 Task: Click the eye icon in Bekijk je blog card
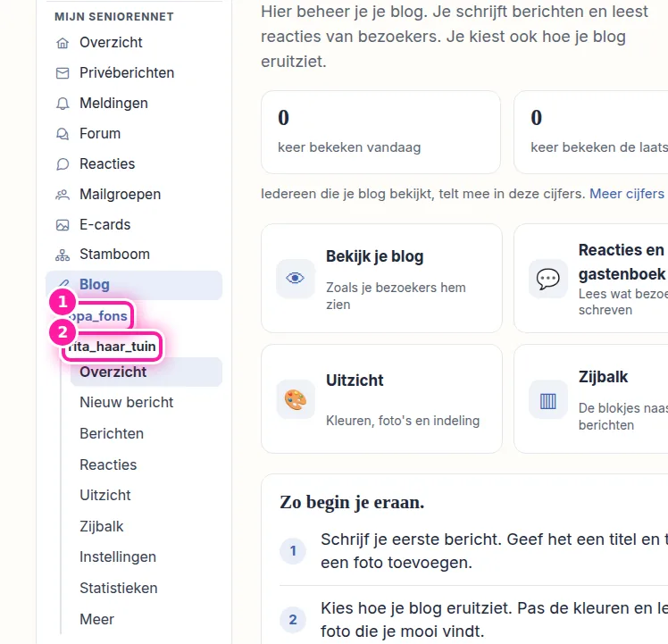(296, 279)
